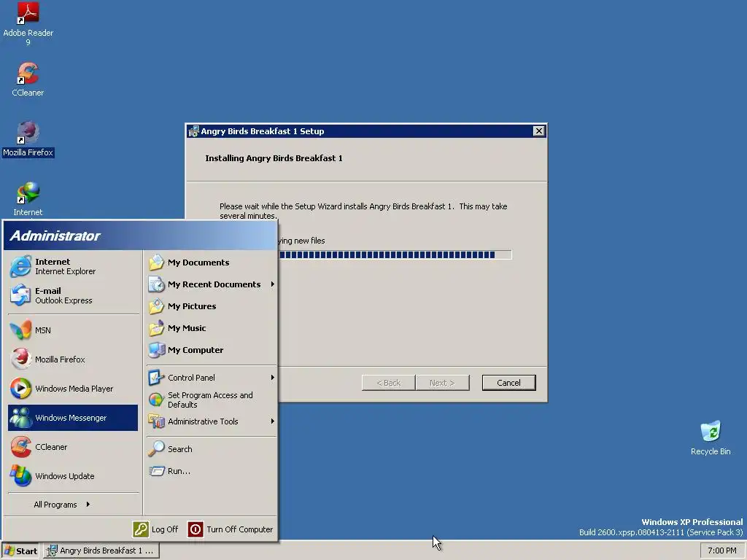Click the My Computer icon
Viewport: 747px width, 560px height.
(156, 350)
